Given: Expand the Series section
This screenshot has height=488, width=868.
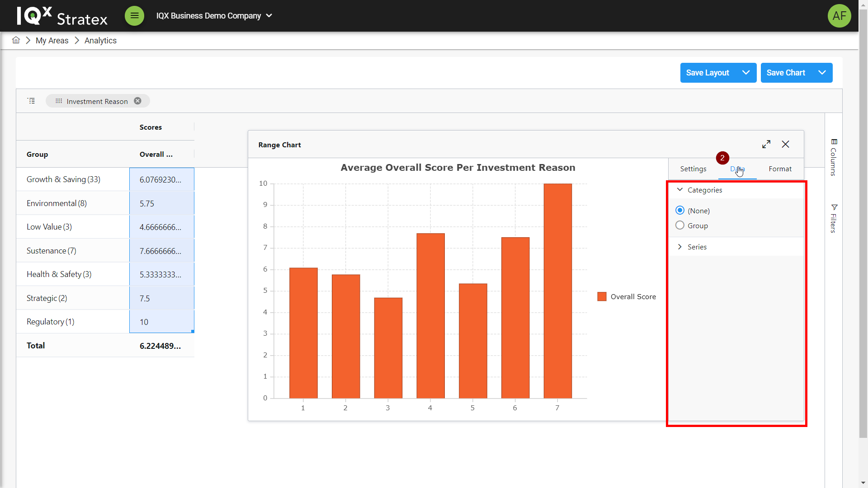Looking at the screenshot, I should pos(680,247).
